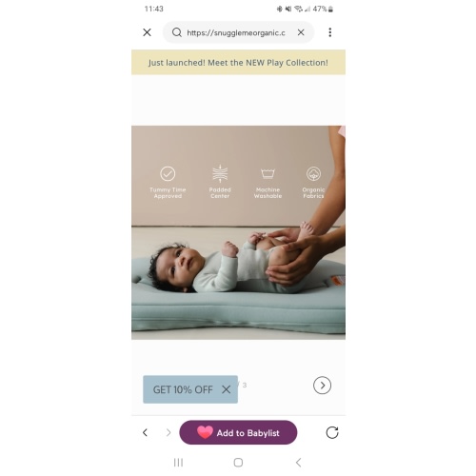Tap the Tummy Time Approved checkmark icon

pyautogui.click(x=168, y=173)
